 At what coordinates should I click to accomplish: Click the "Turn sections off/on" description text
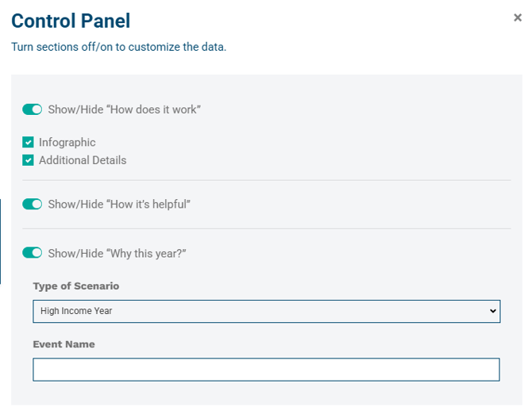(119, 47)
